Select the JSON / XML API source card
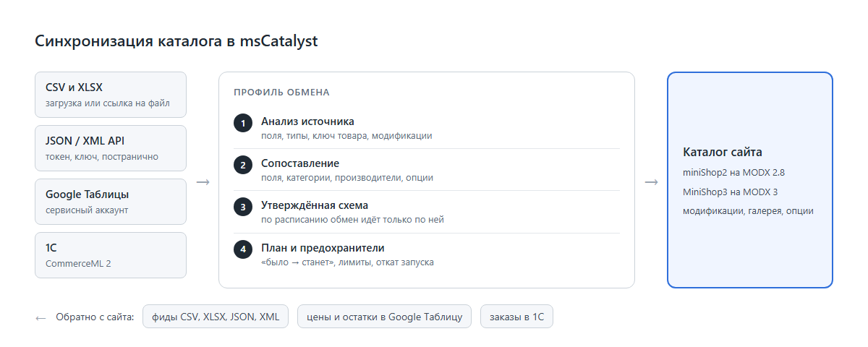Viewport: 868px width, 347px height. click(111, 148)
